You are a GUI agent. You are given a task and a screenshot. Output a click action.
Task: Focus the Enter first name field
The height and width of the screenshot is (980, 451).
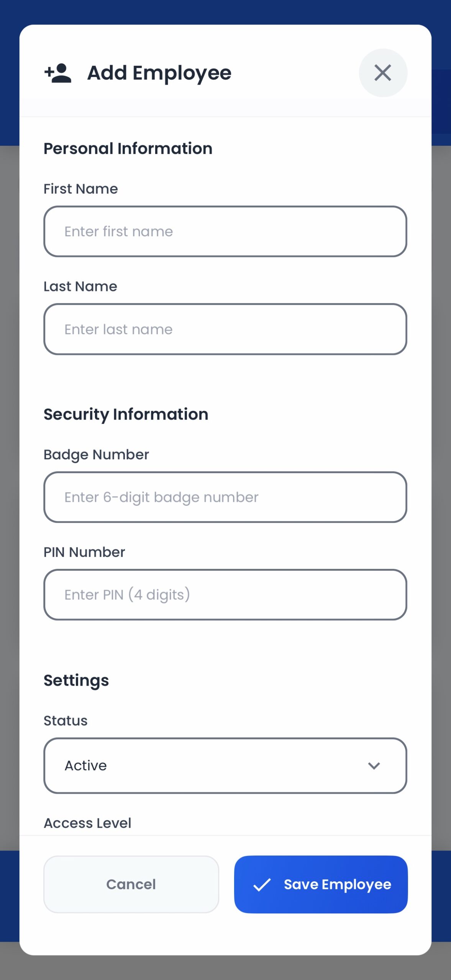click(x=225, y=232)
